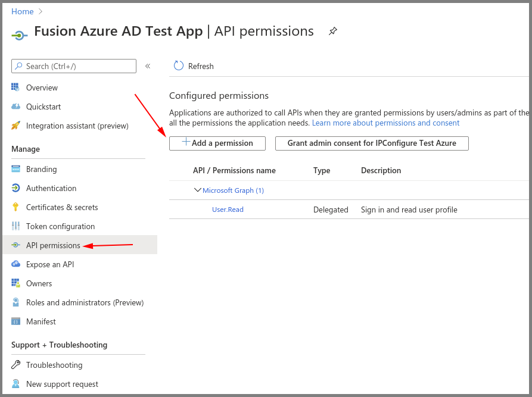
Task: Click the Certificates & secrets key icon
Action: (x=15, y=207)
